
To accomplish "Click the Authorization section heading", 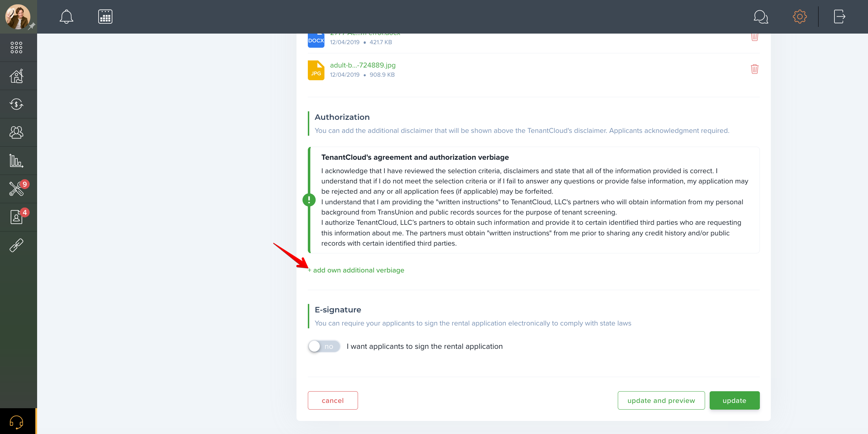I will 342,117.
